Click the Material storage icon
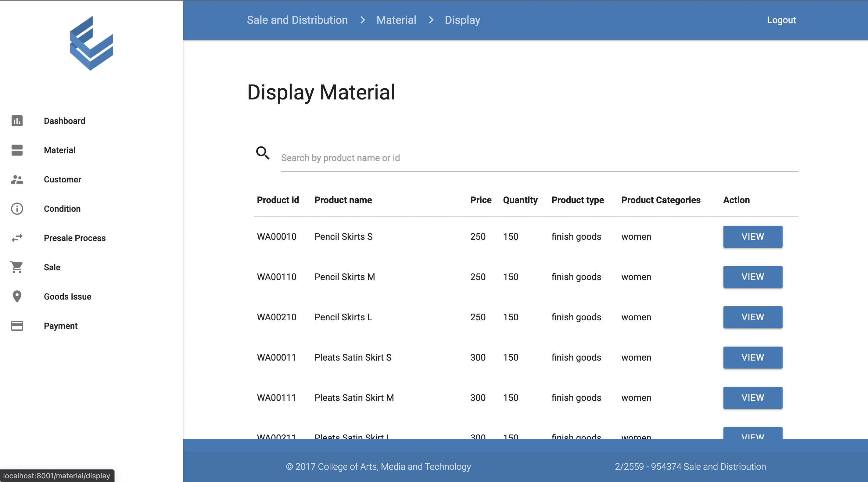The image size is (868, 482). point(17,150)
